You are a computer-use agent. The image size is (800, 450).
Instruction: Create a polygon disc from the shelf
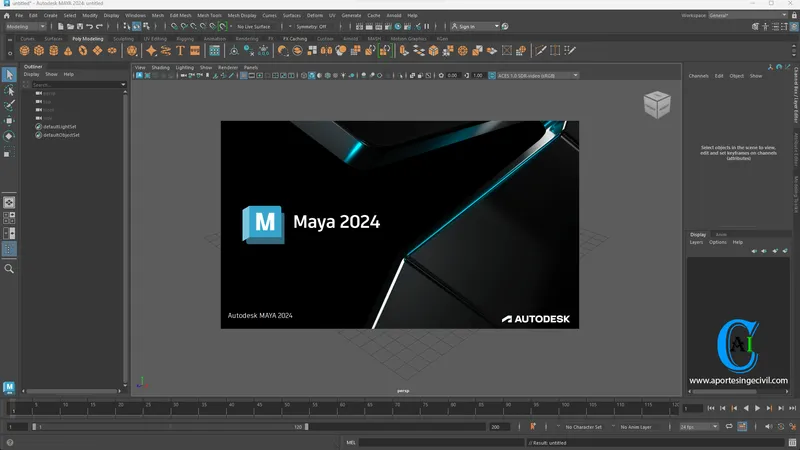click(x=112, y=51)
